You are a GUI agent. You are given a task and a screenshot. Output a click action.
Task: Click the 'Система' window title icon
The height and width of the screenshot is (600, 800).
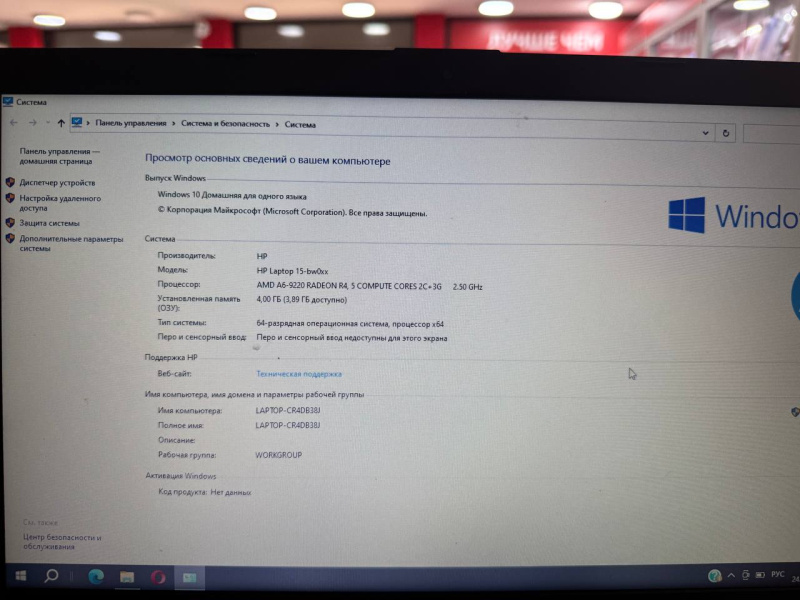[x=8, y=102]
